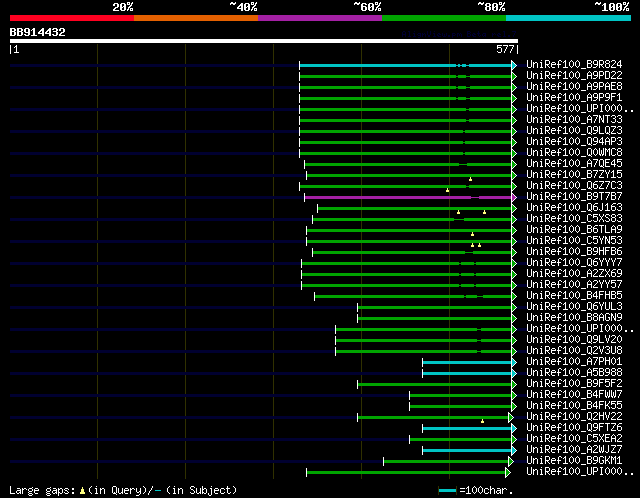640x498 pixels.
Task: Select the UniRef100_A2ZX69 label
Action: click(x=574, y=274)
